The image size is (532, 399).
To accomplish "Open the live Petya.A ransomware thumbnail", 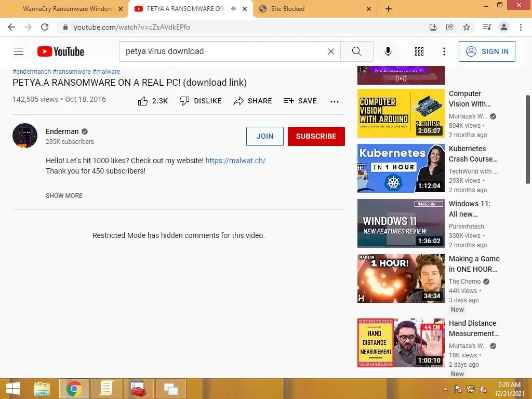I will pyautogui.click(x=401, y=75).
